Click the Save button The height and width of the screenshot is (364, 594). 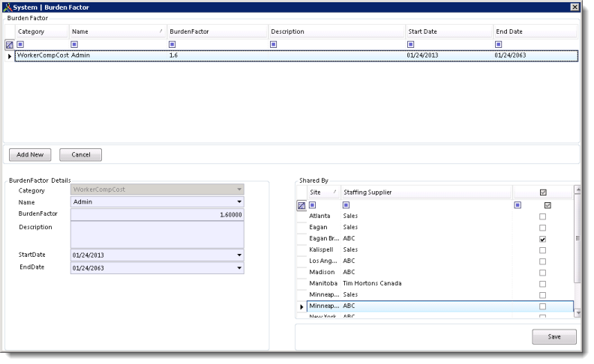tap(553, 337)
